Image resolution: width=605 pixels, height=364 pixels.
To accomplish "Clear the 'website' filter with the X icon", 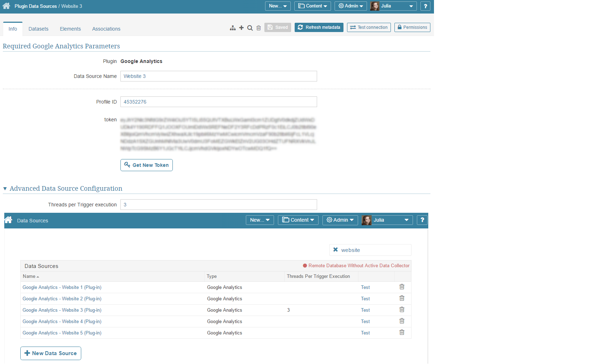I will pos(335,250).
